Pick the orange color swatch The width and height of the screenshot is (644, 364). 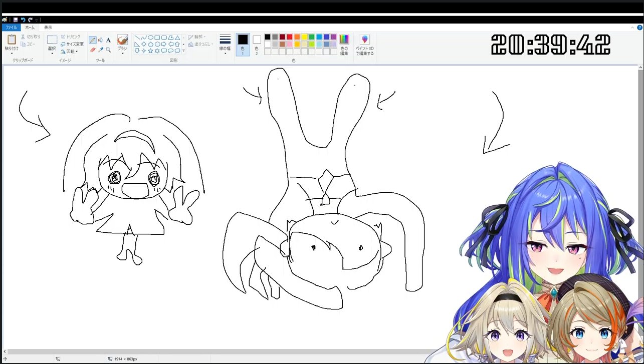pyautogui.click(x=297, y=37)
